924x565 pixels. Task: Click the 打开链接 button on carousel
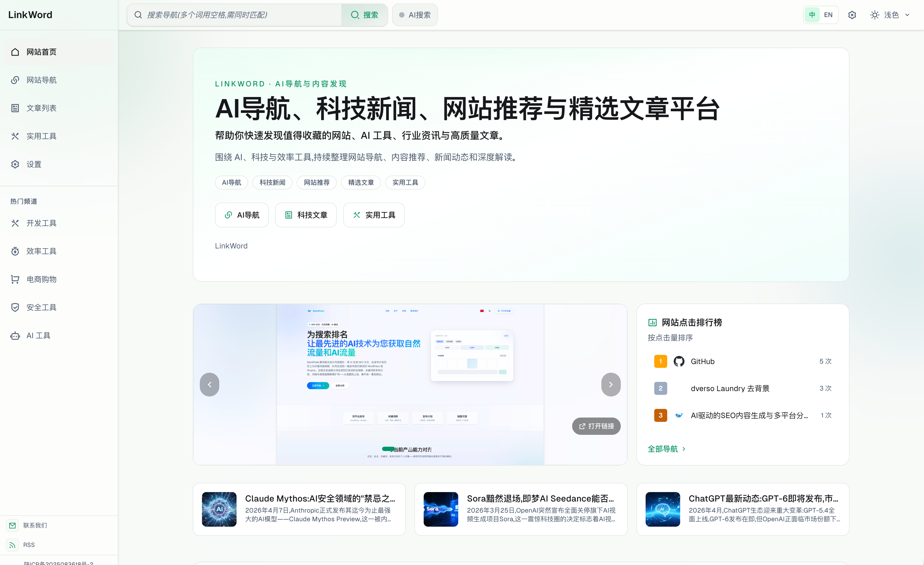tap(596, 426)
